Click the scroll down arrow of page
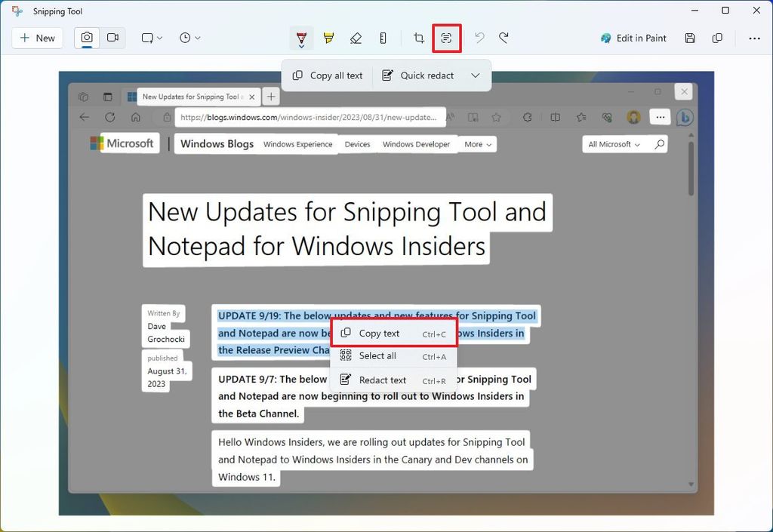 [x=691, y=484]
